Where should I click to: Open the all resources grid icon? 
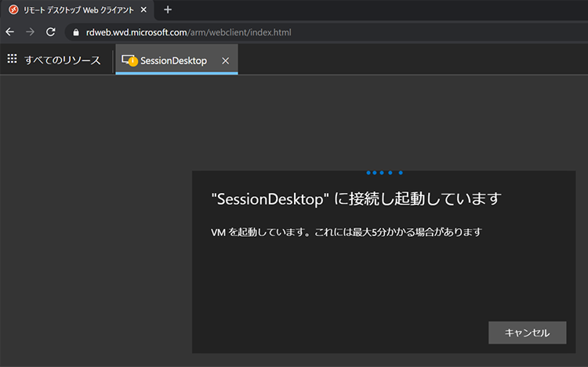(x=12, y=59)
